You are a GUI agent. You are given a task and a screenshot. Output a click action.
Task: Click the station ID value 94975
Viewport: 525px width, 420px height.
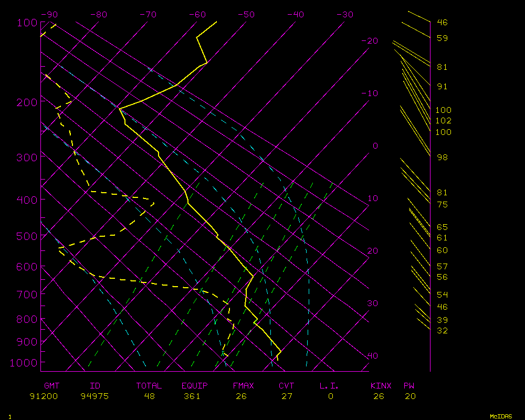(x=94, y=396)
